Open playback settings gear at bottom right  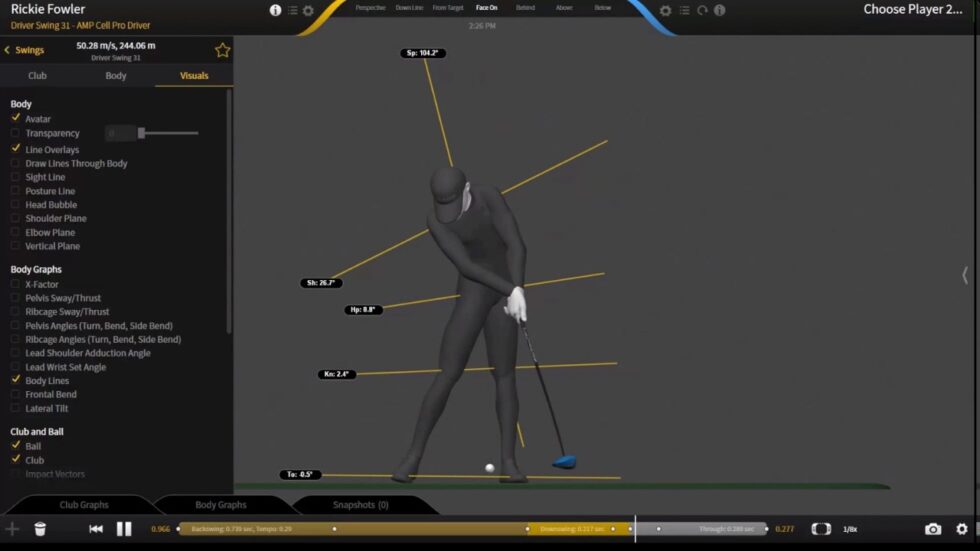tap(962, 529)
